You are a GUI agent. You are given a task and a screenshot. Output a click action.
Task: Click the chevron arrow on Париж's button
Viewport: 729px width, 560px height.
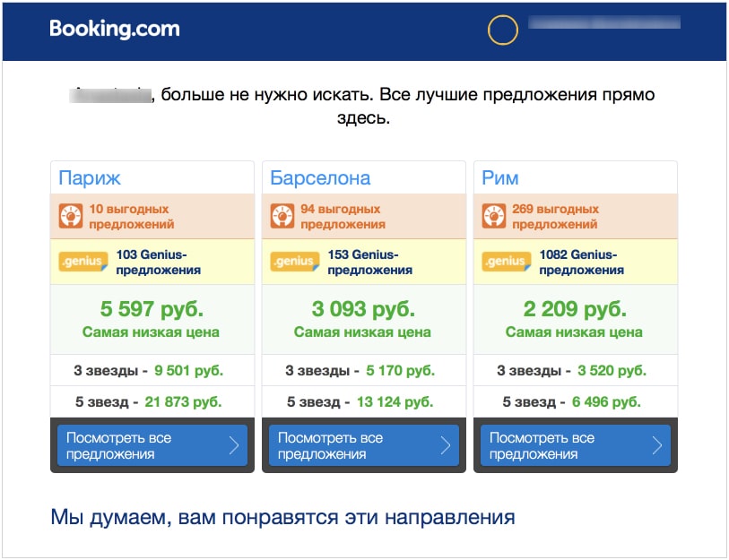point(234,445)
